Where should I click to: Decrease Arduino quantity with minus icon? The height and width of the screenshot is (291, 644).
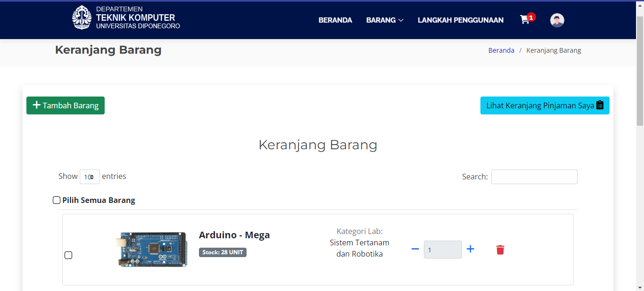coord(415,249)
